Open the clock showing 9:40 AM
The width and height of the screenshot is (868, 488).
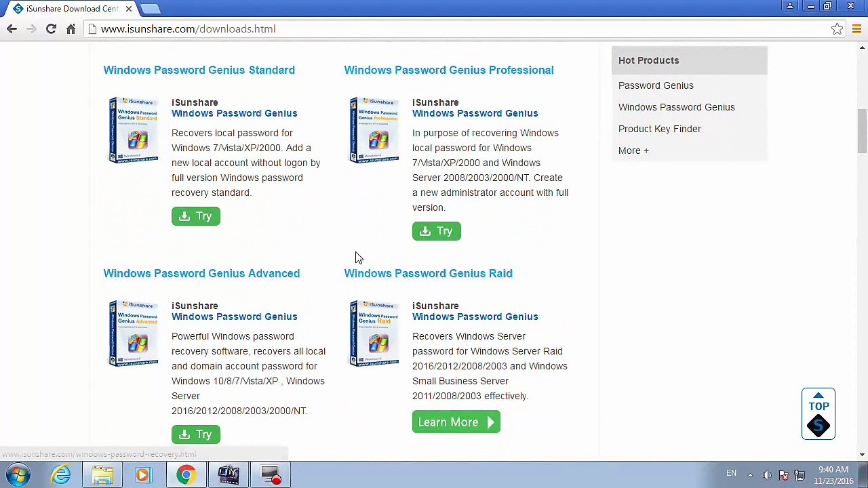click(833, 474)
